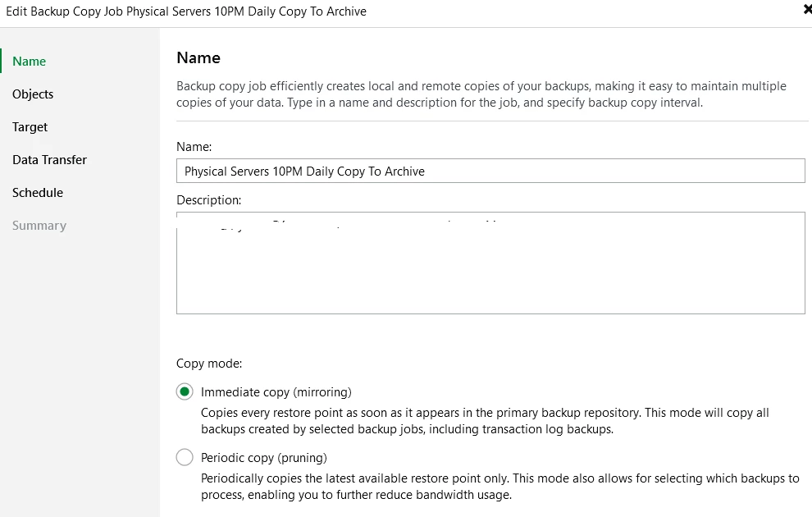Open the Schedule step
Image resolution: width=812 pixels, height=517 pixels.
[x=38, y=193]
